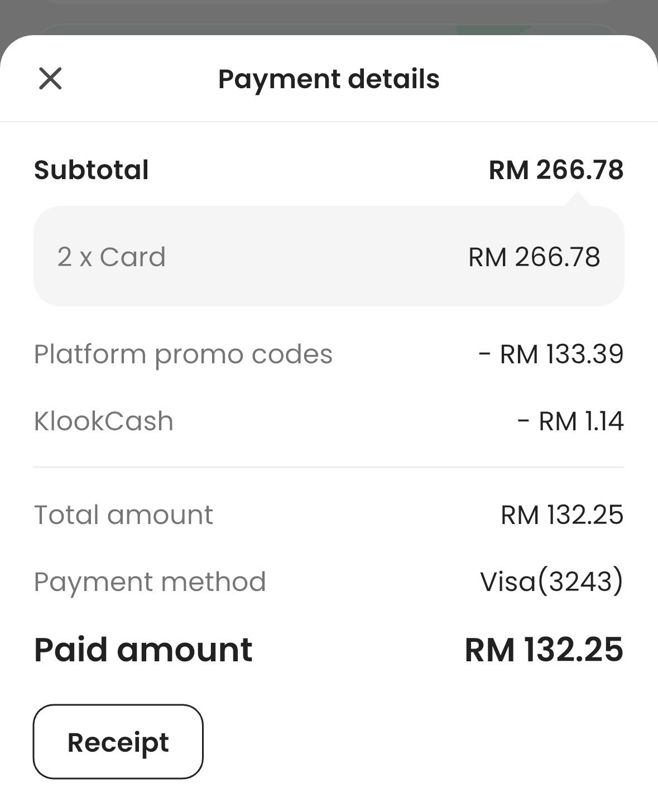Tap the bold Paid amount RM 132.25
The image size is (658, 812).
(x=544, y=650)
